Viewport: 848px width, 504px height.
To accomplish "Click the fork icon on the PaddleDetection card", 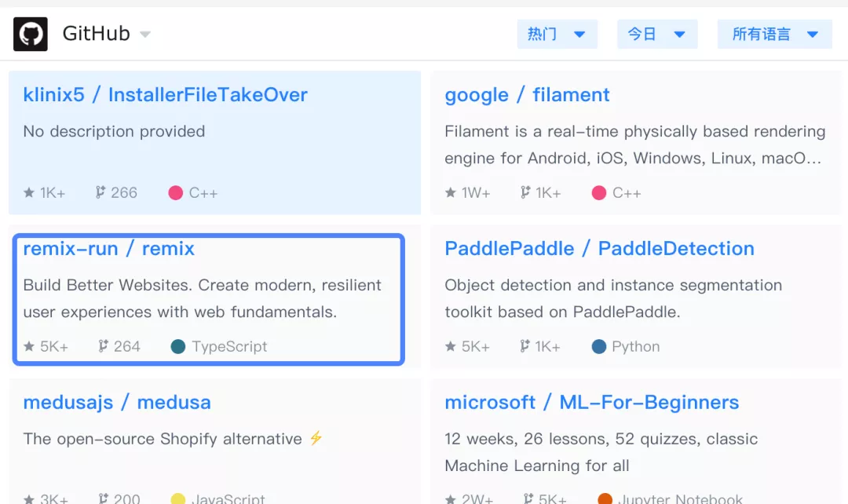I will (525, 346).
